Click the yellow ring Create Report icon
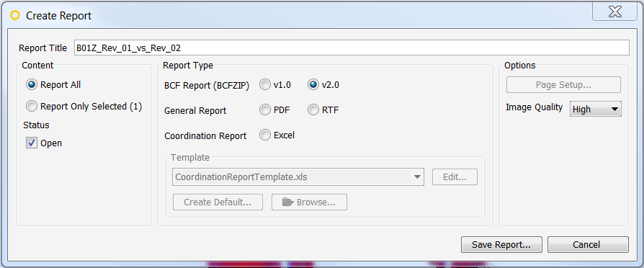644x268 pixels. coord(15,16)
